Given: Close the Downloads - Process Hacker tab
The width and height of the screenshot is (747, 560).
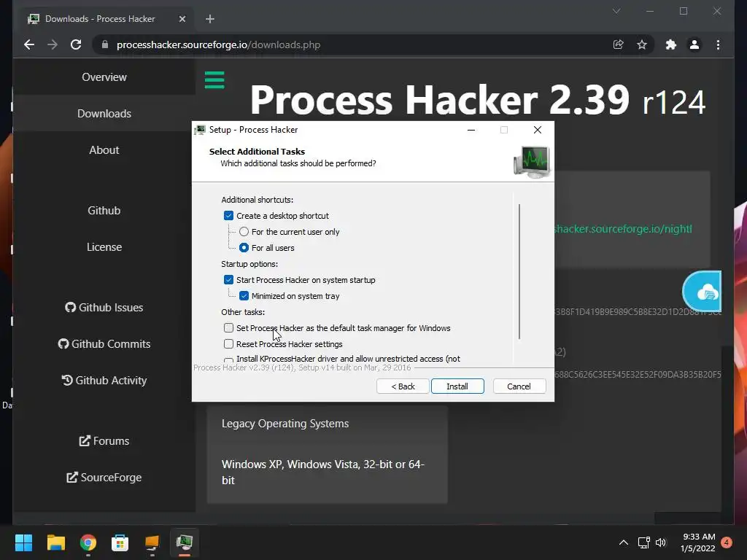Looking at the screenshot, I should pos(182,19).
